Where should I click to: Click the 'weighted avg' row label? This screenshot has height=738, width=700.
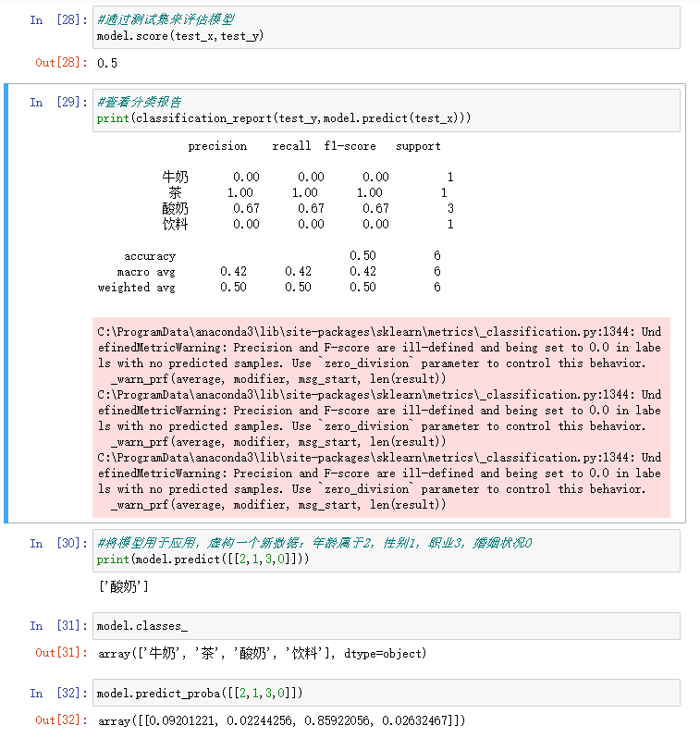click(137, 288)
